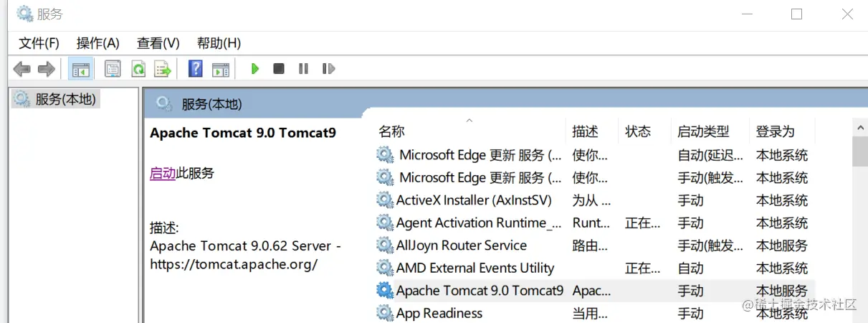
Task: Click 本地服务 login of AllJoyn Router Service
Action: 782,245
